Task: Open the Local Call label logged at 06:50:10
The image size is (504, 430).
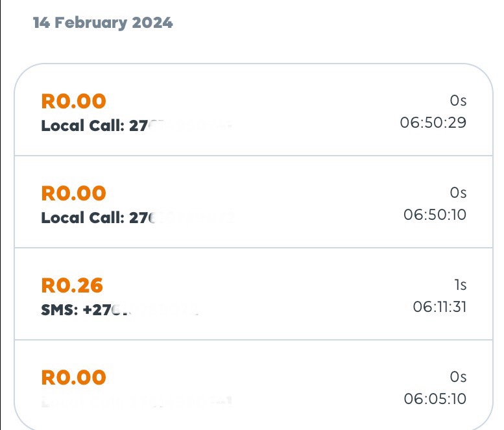Action: coord(82,217)
